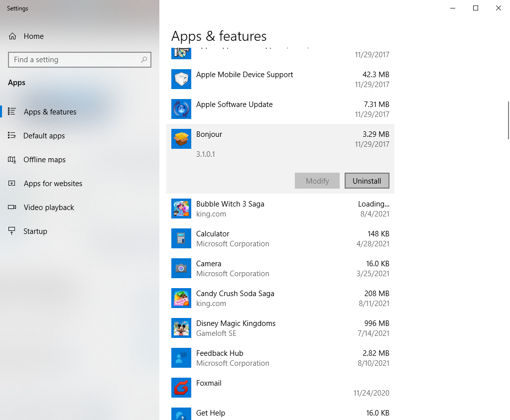Click the Apps for websites icon

12,183
